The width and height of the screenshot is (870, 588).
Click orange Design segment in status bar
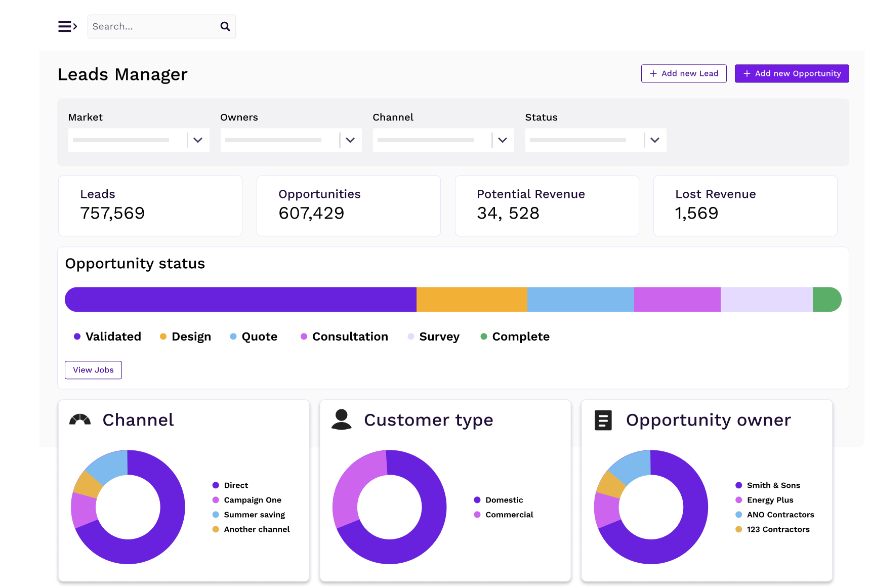pos(472,300)
